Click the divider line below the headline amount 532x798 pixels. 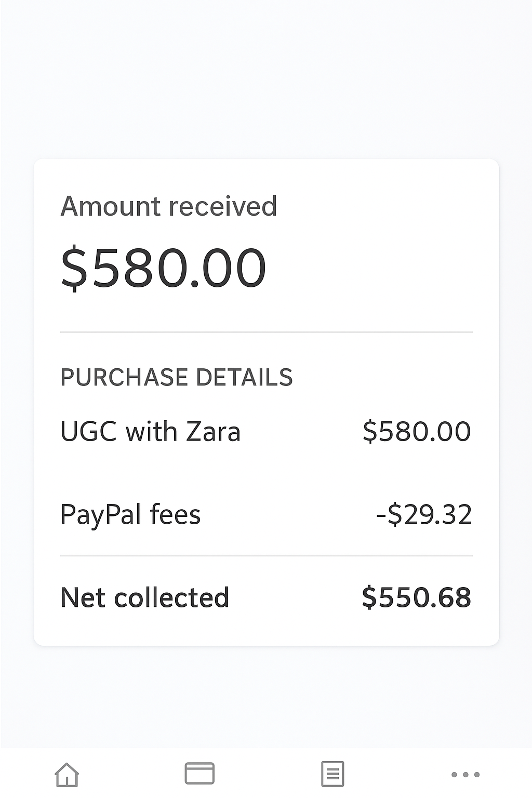(266, 332)
